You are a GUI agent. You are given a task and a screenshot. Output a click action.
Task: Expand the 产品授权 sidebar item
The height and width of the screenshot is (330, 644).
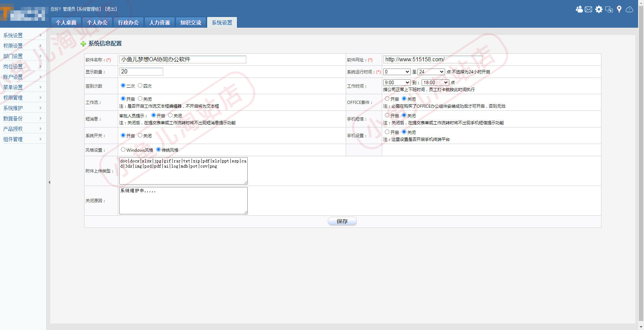[23, 129]
